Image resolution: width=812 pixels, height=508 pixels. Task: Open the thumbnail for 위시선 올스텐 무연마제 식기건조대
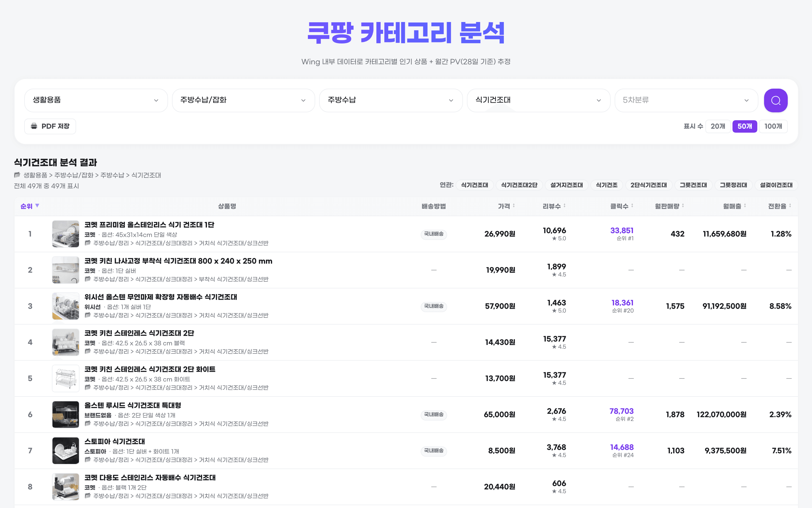pos(65,306)
